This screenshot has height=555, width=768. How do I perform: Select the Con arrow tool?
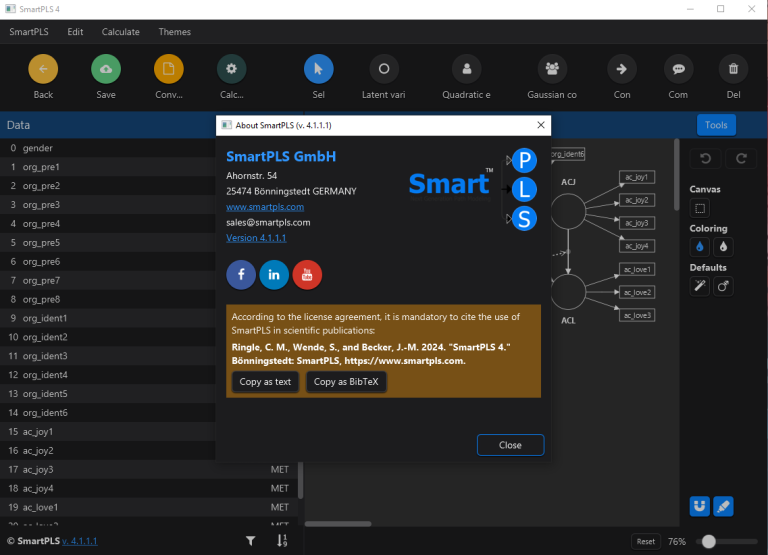click(x=622, y=69)
